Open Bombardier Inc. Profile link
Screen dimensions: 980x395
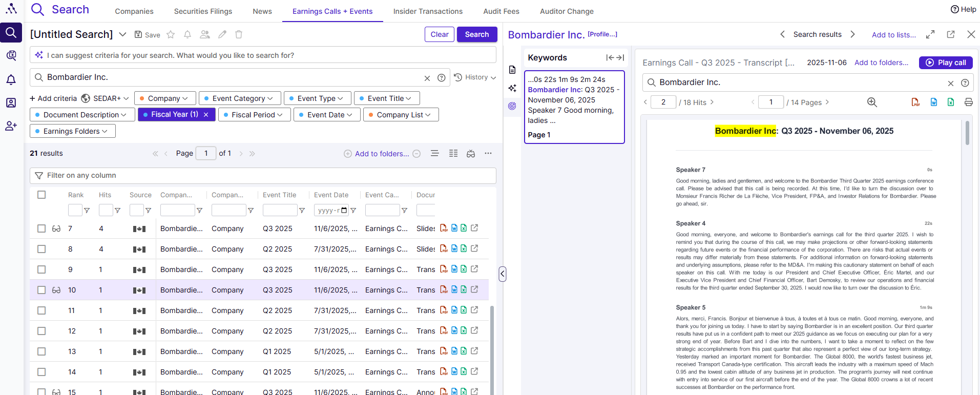click(x=602, y=34)
